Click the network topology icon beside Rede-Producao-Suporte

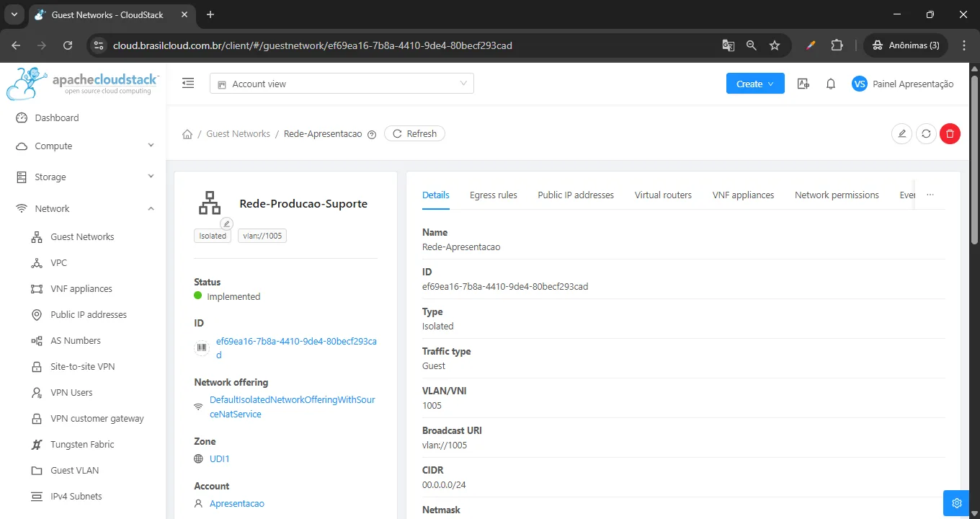tap(210, 203)
